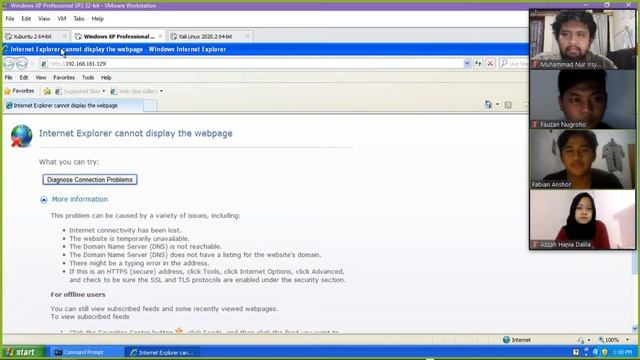Click the IE Back navigation button

[x=9, y=63]
